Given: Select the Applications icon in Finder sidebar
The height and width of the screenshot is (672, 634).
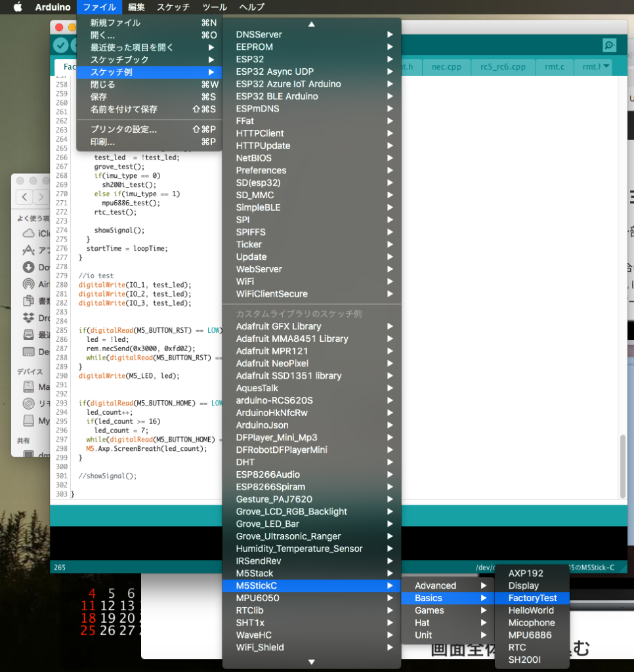Looking at the screenshot, I should click(x=28, y=251).
